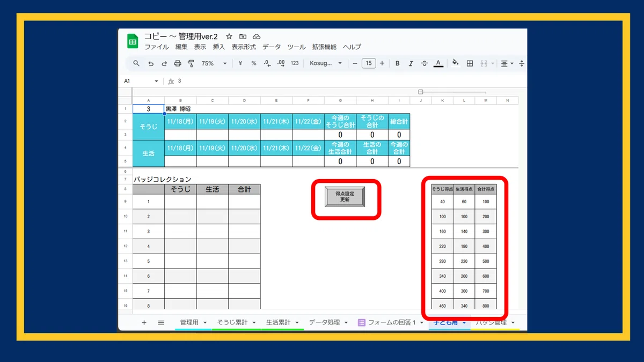
Task: Toggle italic formatting
Action: (x=411, y=63)
